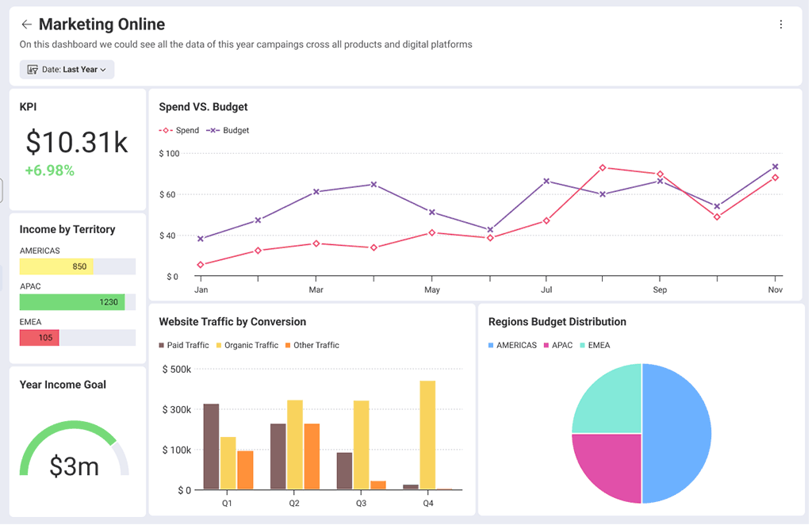812x525 pixels.
Task: Click the Website Traffic by Conversion title
Action: pos(233,323)
